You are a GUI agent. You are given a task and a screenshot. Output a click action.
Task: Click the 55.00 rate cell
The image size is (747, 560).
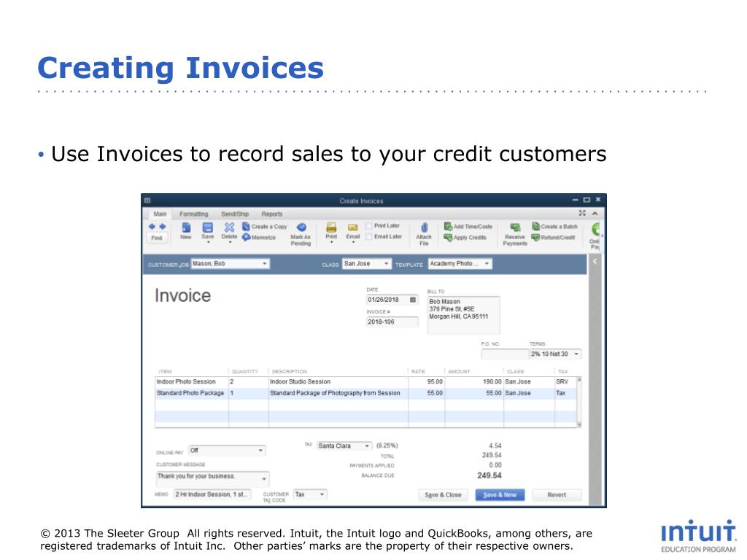coord(426,393)
